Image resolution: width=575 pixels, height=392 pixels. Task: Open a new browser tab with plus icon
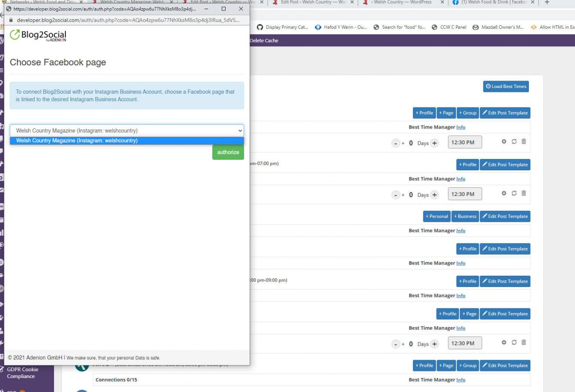coord(547,2)
